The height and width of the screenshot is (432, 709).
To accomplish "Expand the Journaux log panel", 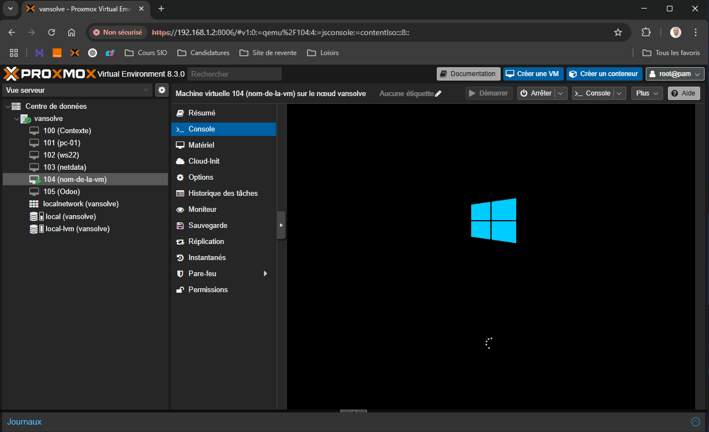I will pyautogui.click(x=695, y=422).
